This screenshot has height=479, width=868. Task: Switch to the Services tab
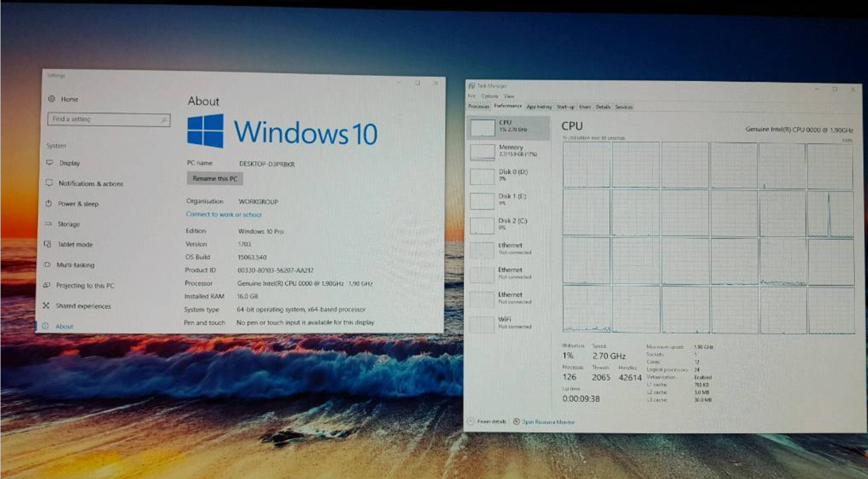coord(624,107)
